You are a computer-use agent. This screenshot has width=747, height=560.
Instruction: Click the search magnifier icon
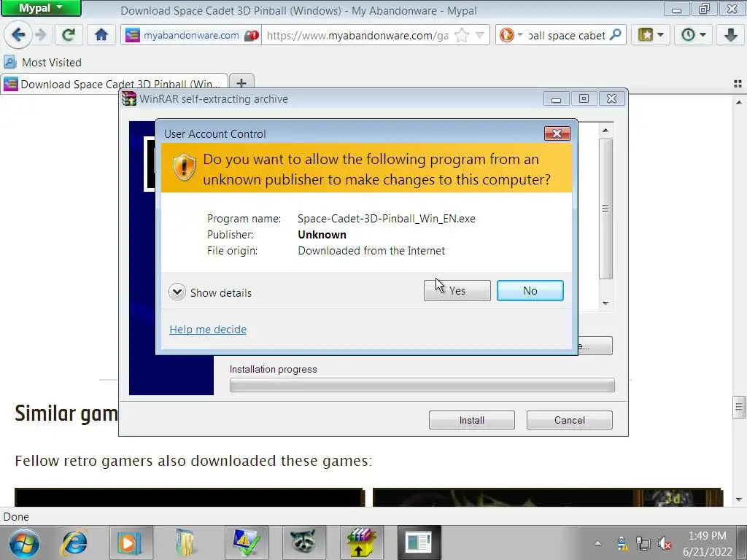616,35
